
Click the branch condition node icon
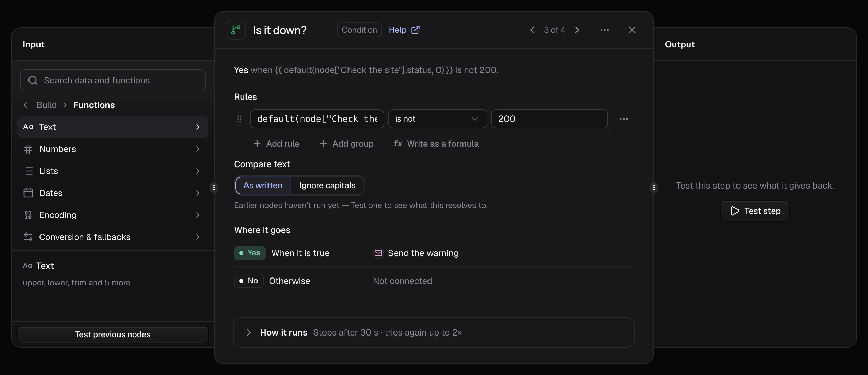(x=236, y=30)
